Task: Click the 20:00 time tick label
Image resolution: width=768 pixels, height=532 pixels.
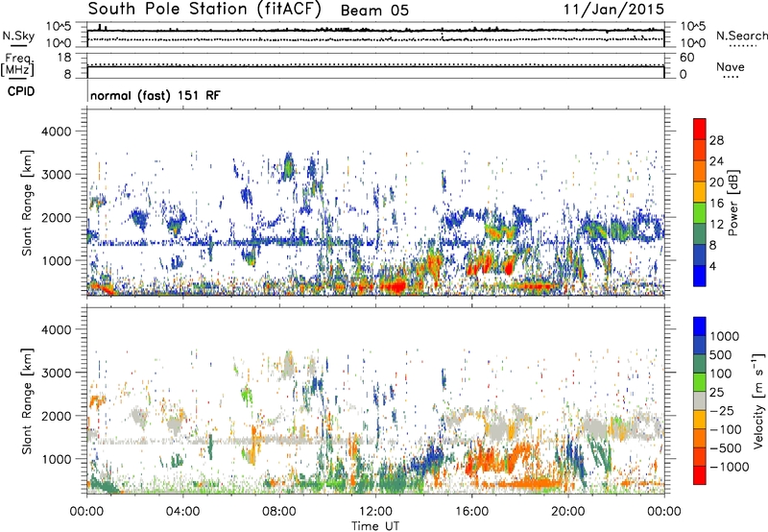Action: (567, 512)
